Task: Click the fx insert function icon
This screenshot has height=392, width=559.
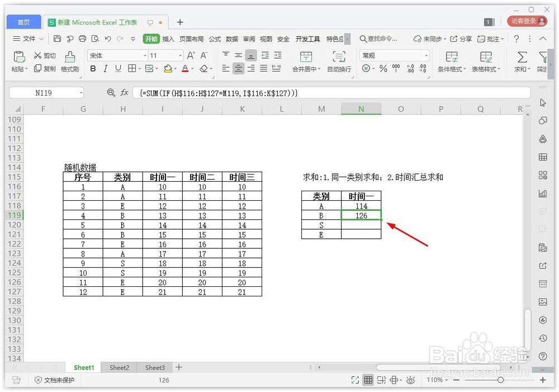Action: click(x=124, y=93)
